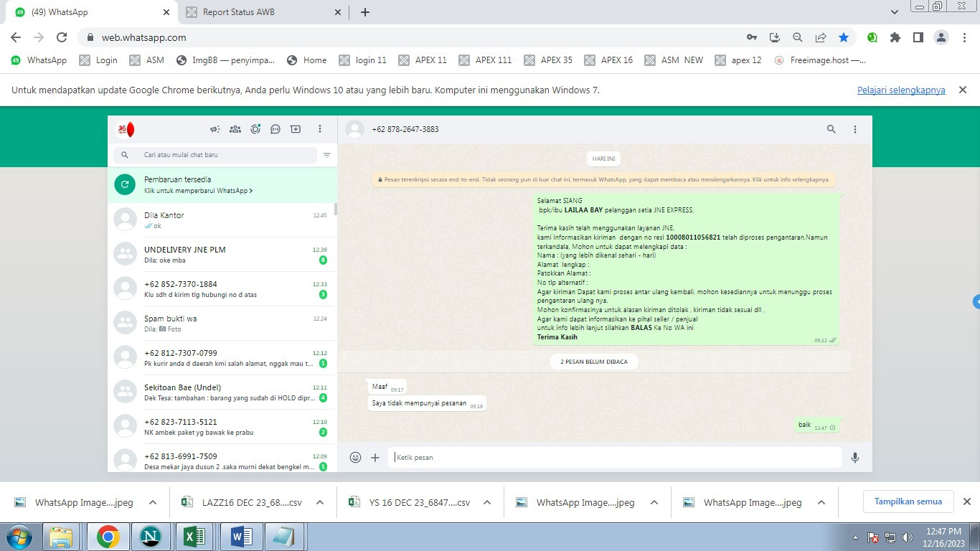Start a new chat with the plus-box icon
Screen dimensions: 980x551
pos(296,129)
